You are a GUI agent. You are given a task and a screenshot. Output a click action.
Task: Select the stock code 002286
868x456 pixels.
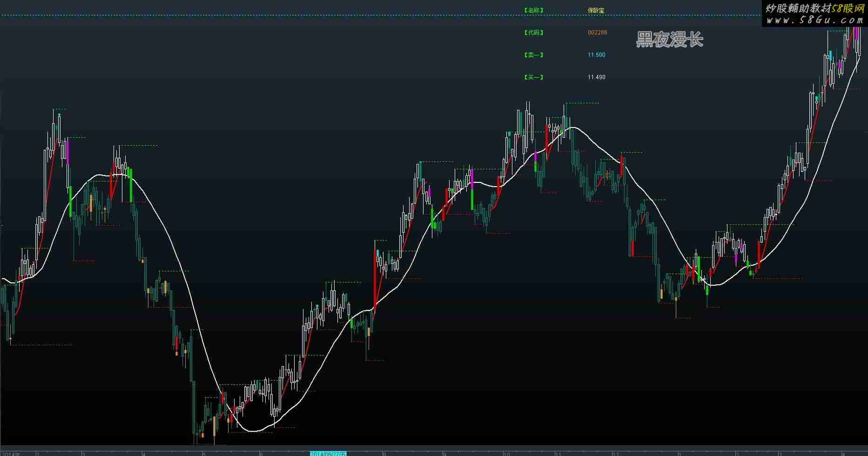598,33
